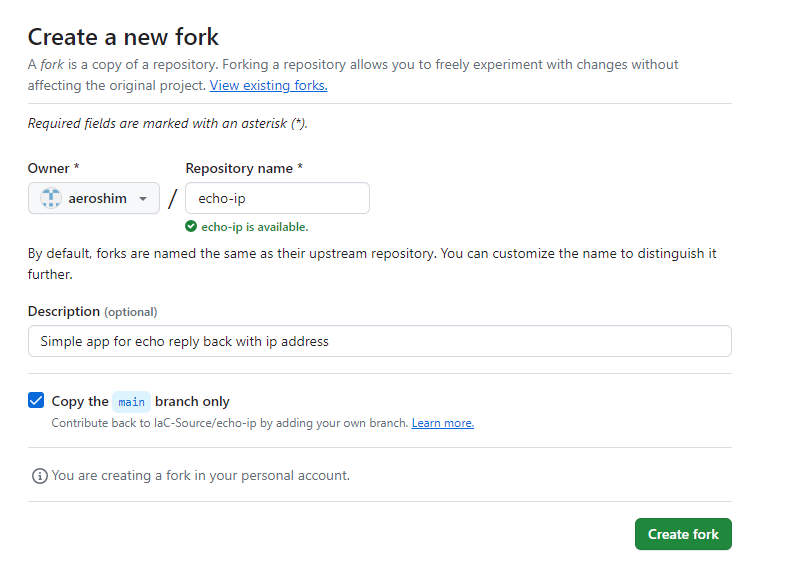
Task: Click inside the Description text field
Action: point(379,341)
